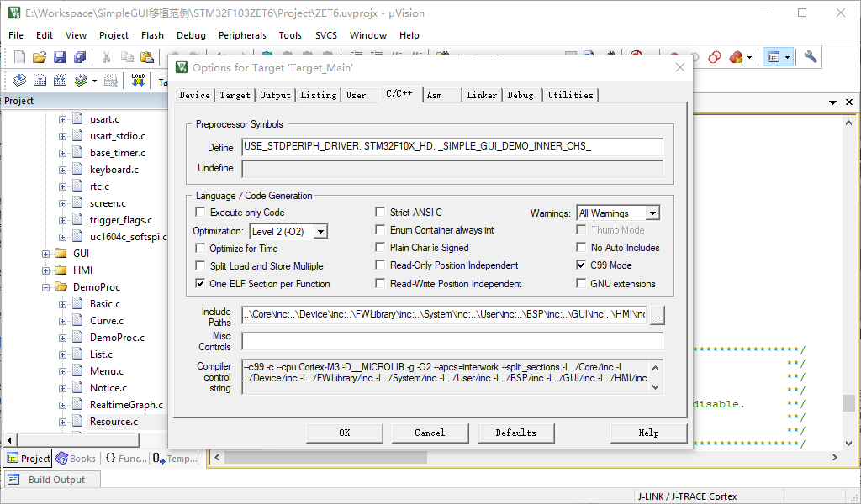The width and height of the screenshot is (861, 504).
Task: Click the Defaults button
Action: pyautogui.click(x=515, y=433)
